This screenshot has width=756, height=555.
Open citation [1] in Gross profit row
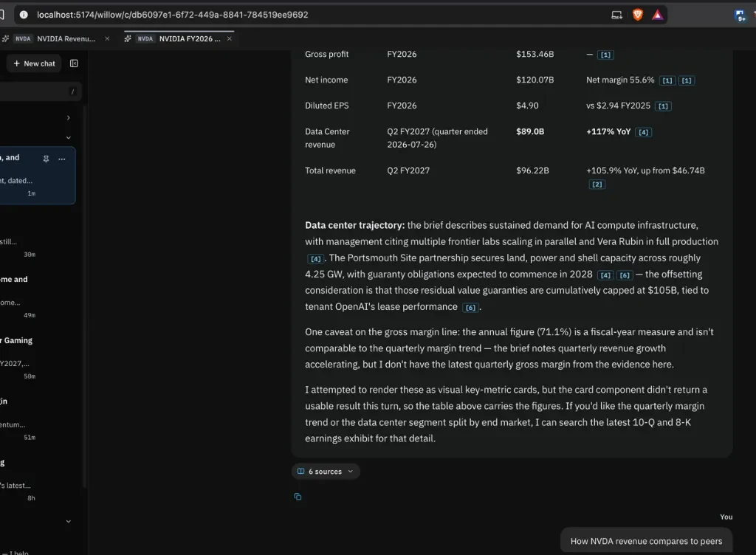click(x=605, y=55)
